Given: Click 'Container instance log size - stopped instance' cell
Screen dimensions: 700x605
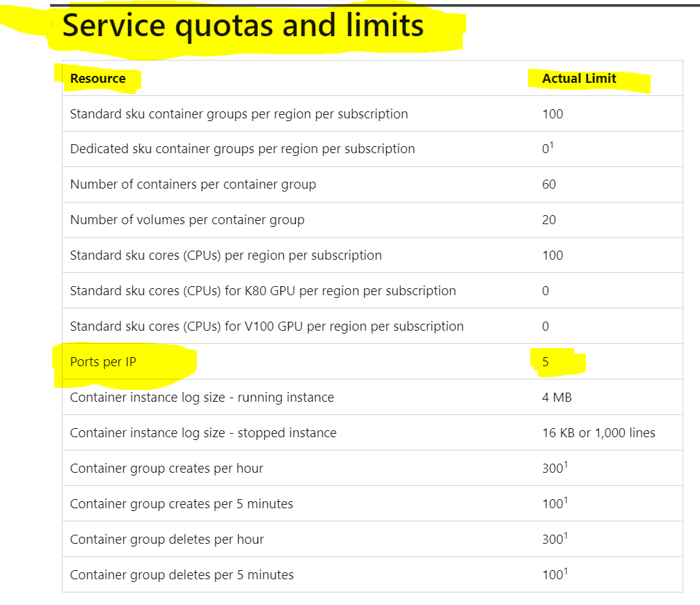Looking at the screenshot, I should 203,433.
